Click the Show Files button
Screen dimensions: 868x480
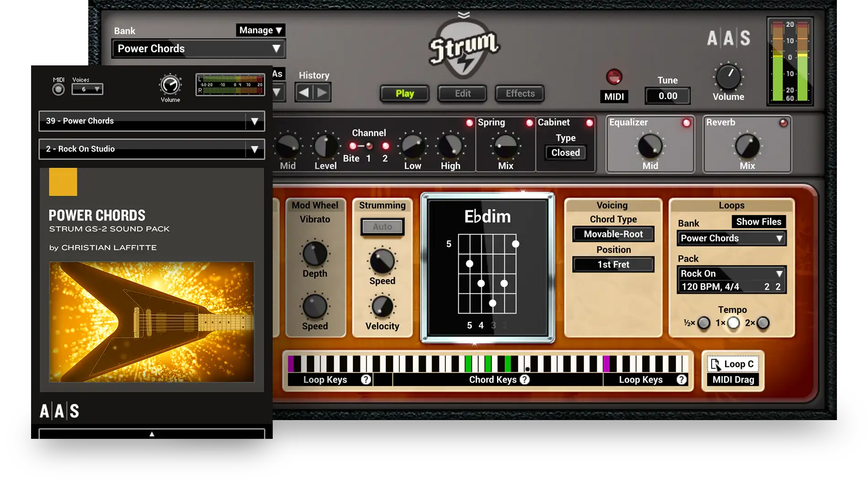click(758, 222)
